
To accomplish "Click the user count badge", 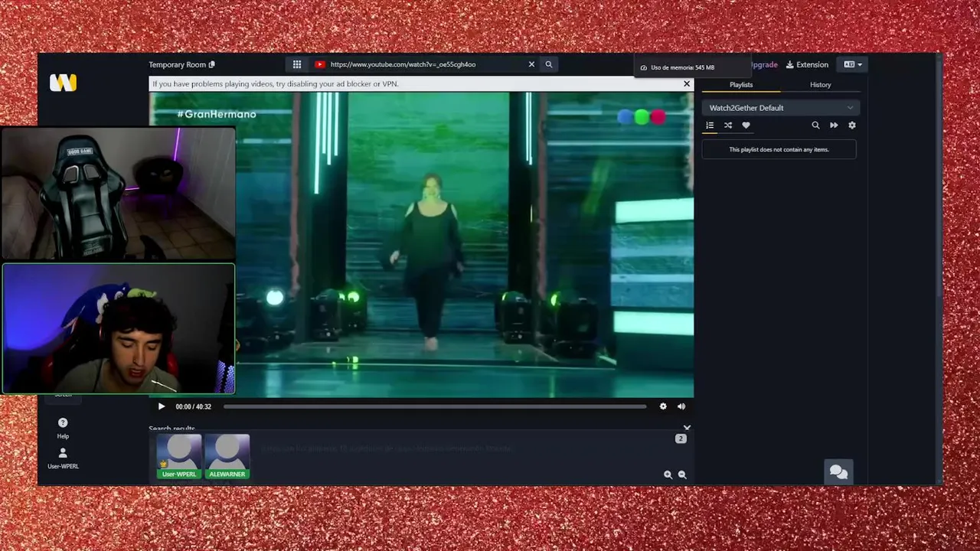I will 681,439.
